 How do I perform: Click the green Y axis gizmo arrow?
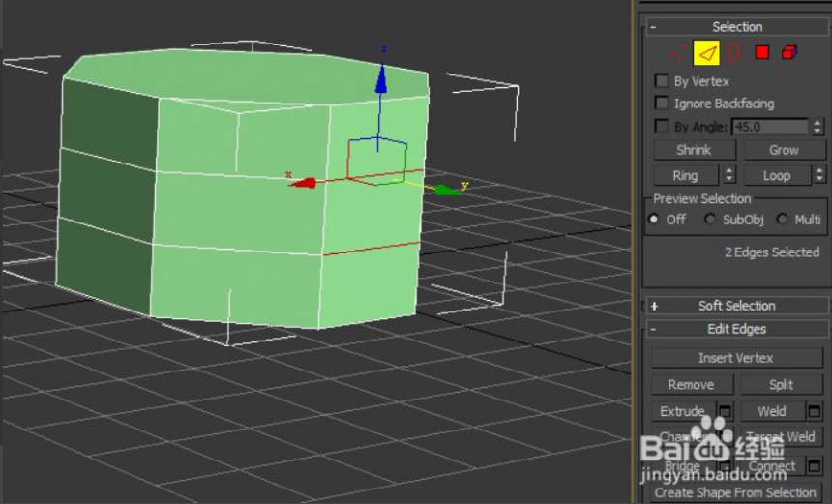click(x=448, y=190)
